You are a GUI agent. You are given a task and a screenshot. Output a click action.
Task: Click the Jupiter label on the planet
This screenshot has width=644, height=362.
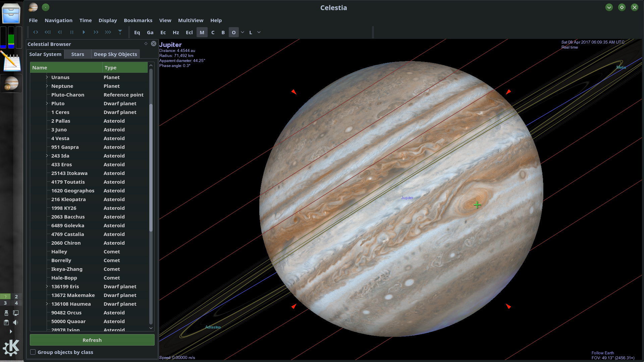[407, 198]
